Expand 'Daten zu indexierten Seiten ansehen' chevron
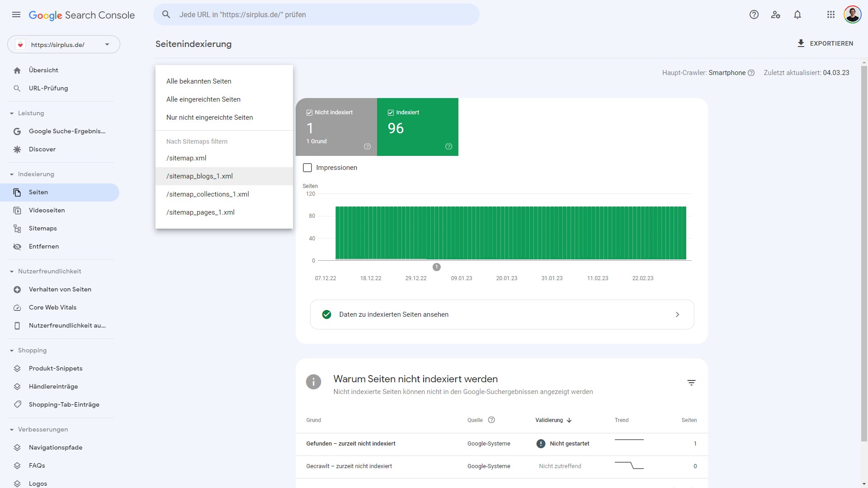The image size is (868, 488). (x=677, y=314)
